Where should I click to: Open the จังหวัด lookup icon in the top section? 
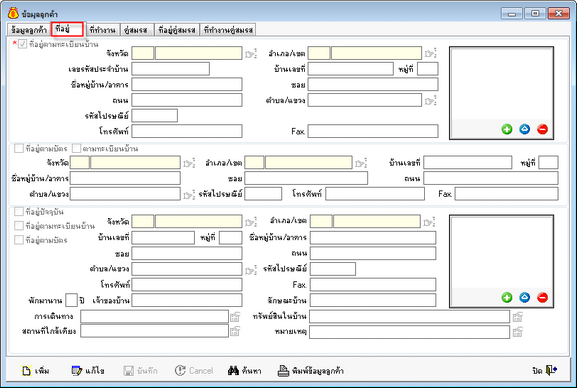point(251,54)
